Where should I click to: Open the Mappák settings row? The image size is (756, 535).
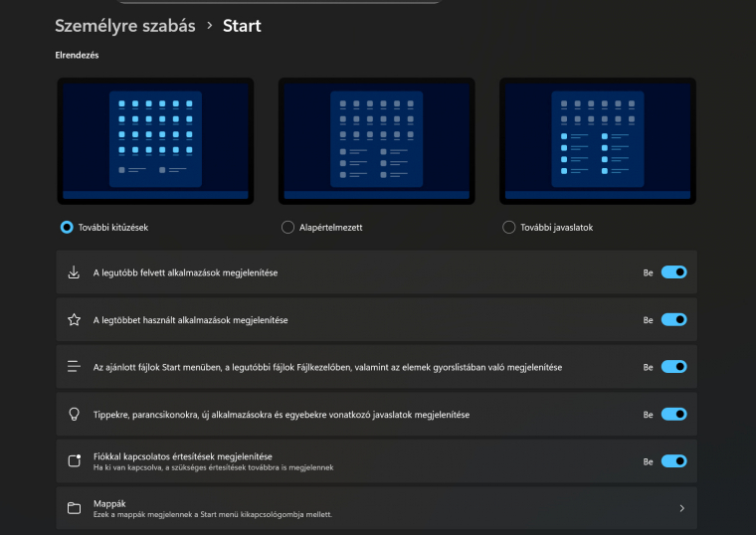pyautogui.click(x=376, y=508)
